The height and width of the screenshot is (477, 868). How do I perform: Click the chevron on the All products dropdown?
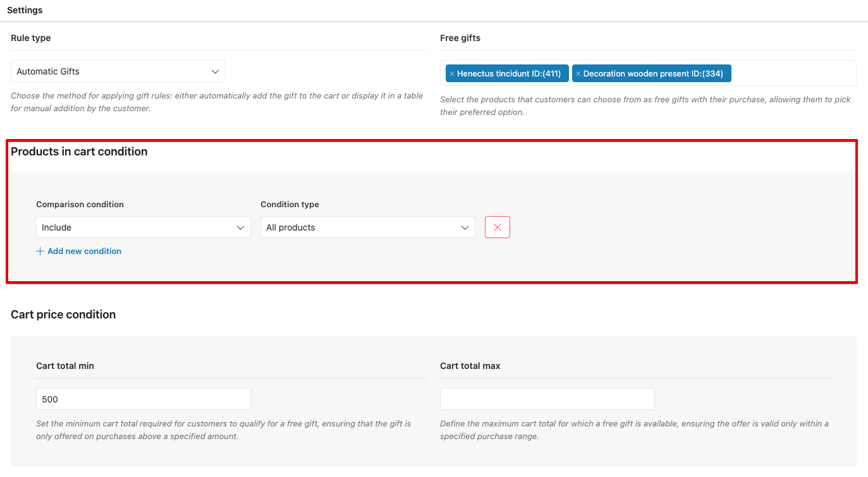pos(465,227)
